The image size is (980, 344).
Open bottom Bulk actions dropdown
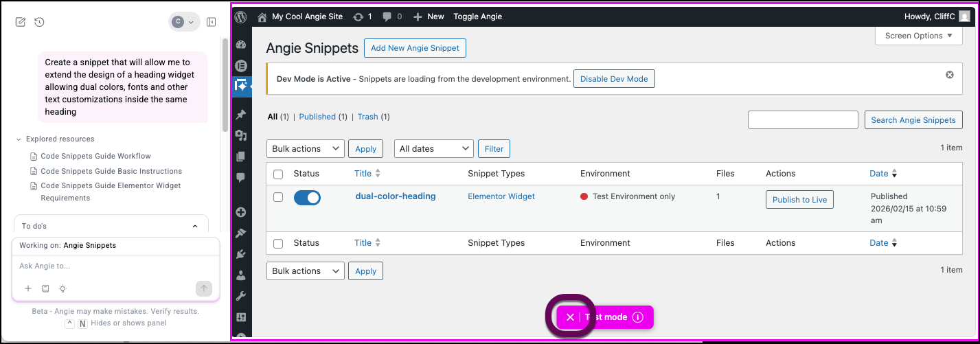pos(305,271)
